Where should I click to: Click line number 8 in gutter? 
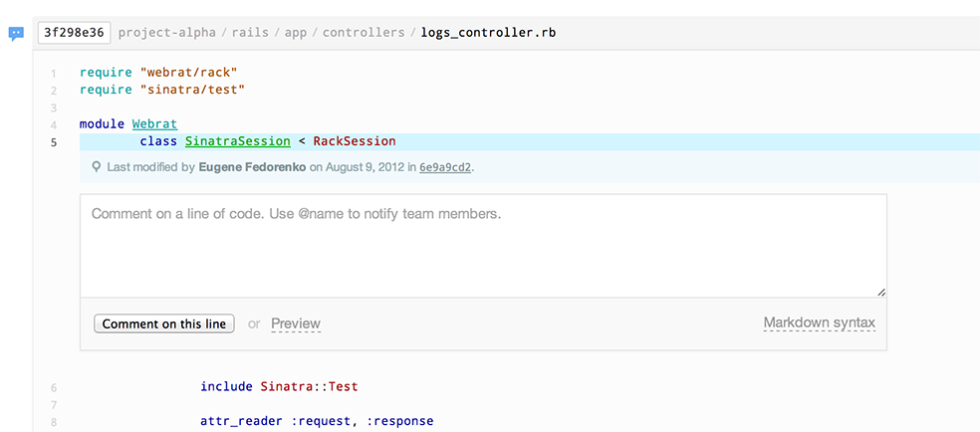click(x=54, y=423)
